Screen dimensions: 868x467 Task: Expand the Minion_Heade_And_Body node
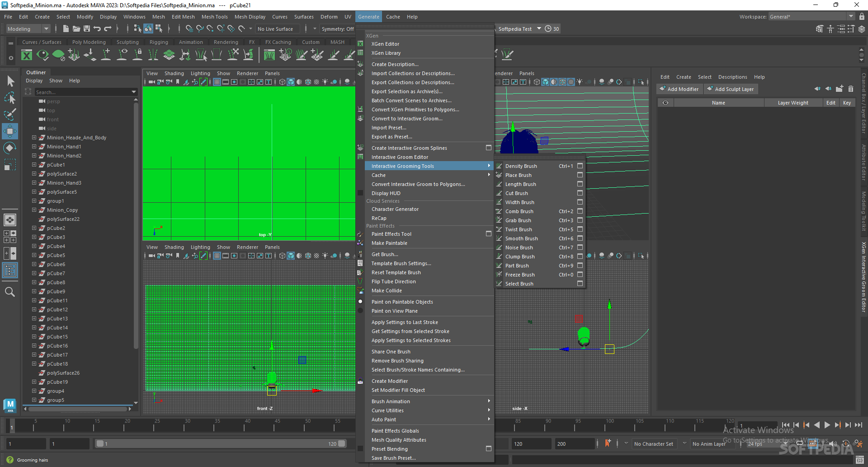34,138
